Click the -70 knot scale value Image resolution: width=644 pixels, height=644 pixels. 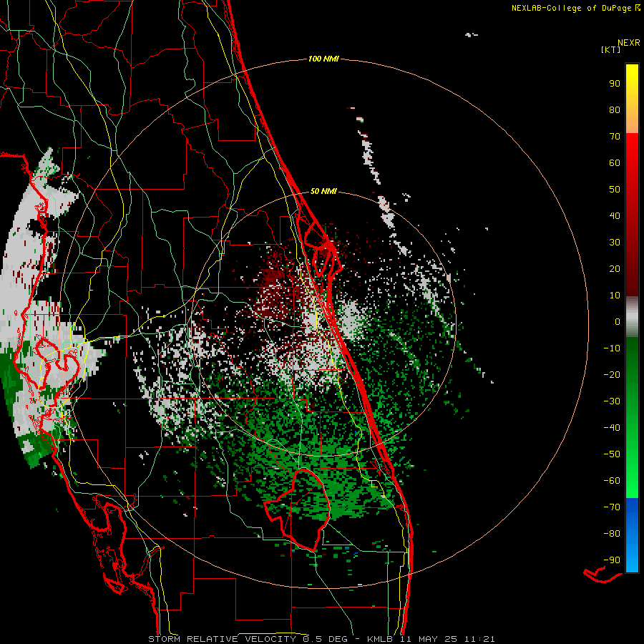pos(612,507)
